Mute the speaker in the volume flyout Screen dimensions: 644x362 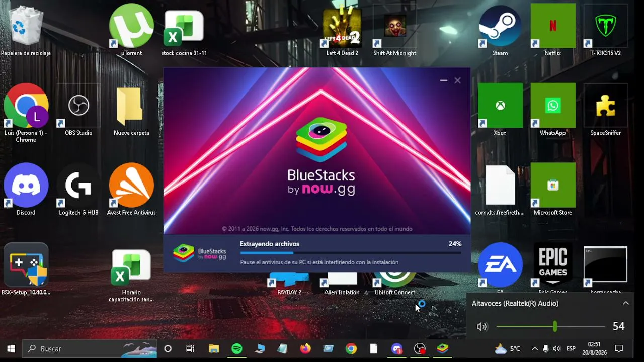coord(482,327)
